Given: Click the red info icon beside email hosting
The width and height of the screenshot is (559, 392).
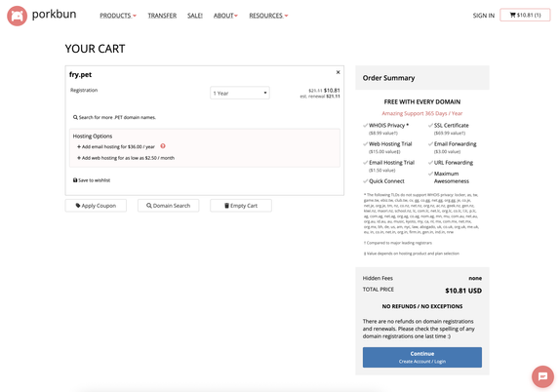Looking at the screenshot, I should point(163,146).
